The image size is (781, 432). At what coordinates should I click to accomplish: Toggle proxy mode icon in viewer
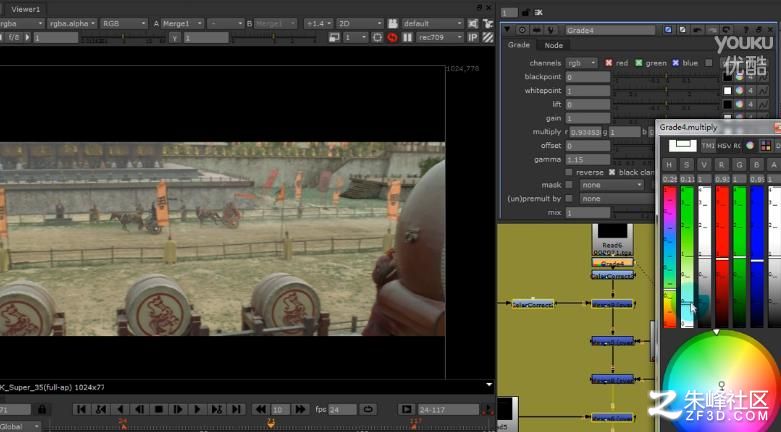pyautogui.click(x=334, y=37)
